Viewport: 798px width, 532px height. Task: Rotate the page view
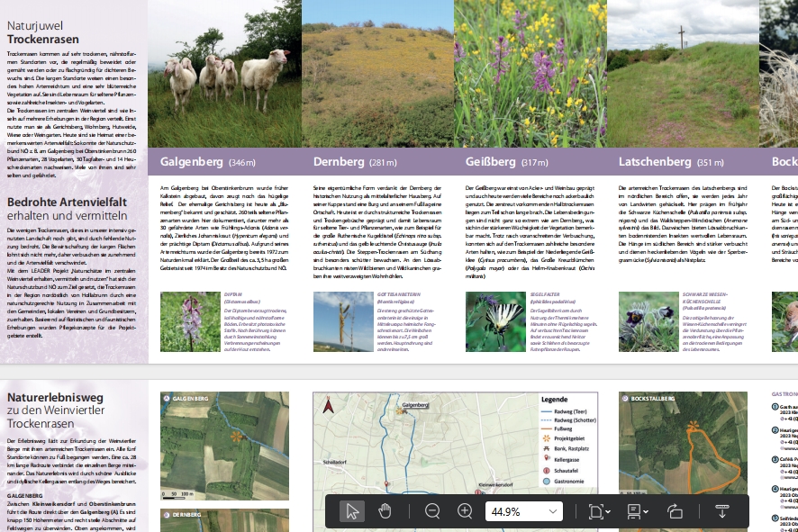click(675, 511)
